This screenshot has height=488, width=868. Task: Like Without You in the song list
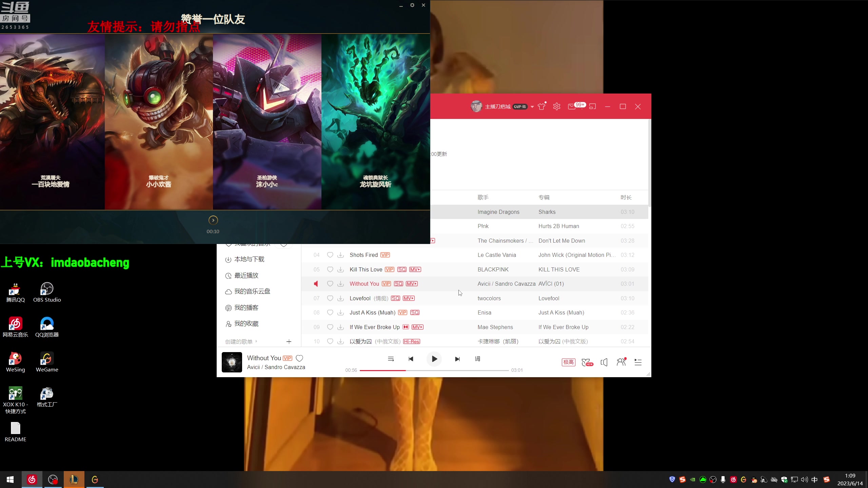click(330, 284)
